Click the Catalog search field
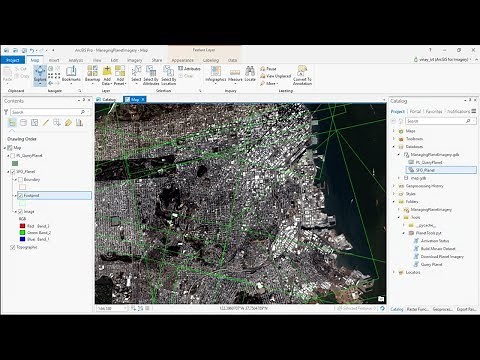The image size is (480, 360). 440,121
